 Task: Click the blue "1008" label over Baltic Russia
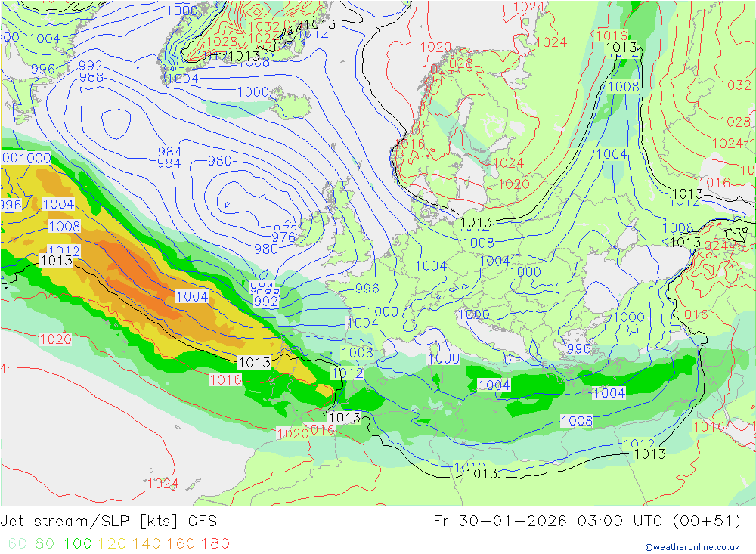[624, 87]
